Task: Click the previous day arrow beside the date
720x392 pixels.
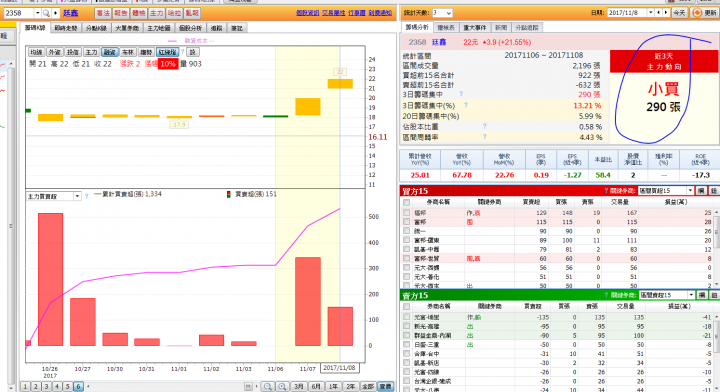Action: pos(658,13)
